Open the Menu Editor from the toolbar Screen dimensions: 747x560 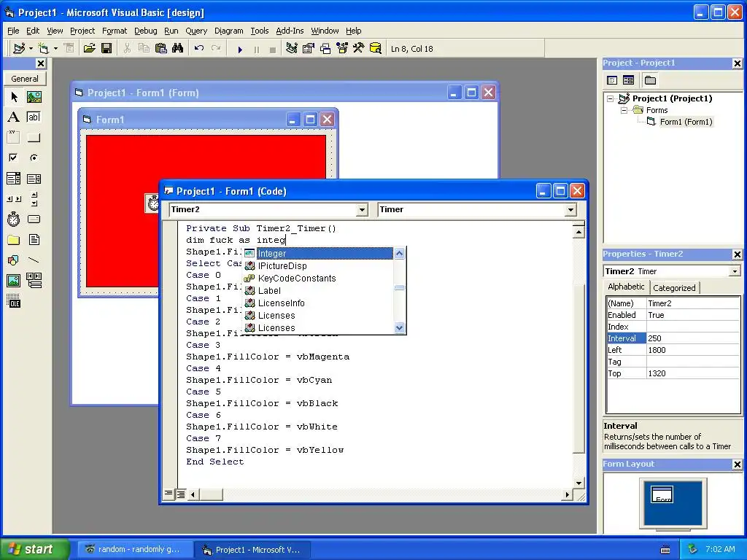pos(69,48)
